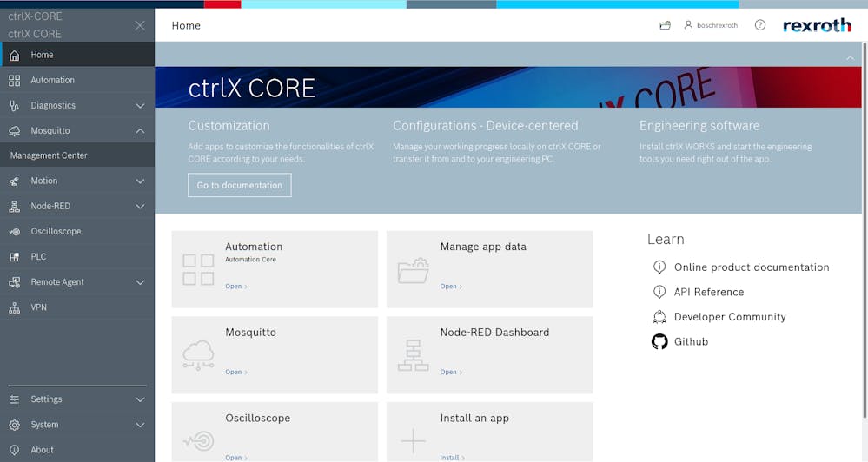The image size is (868, 462).
Task: Click the Settings sliders icon
Action: (15, 399)
